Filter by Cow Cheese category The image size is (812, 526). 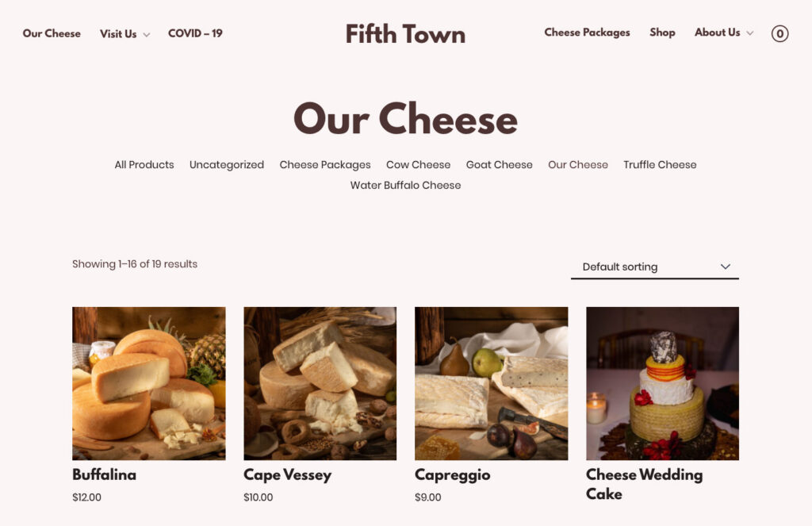coord(418,165)
